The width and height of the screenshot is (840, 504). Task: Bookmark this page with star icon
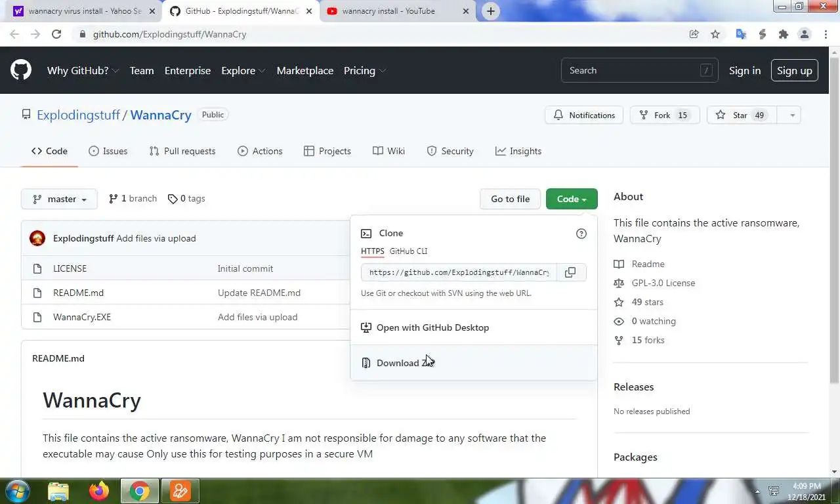[x=715, y=34]
